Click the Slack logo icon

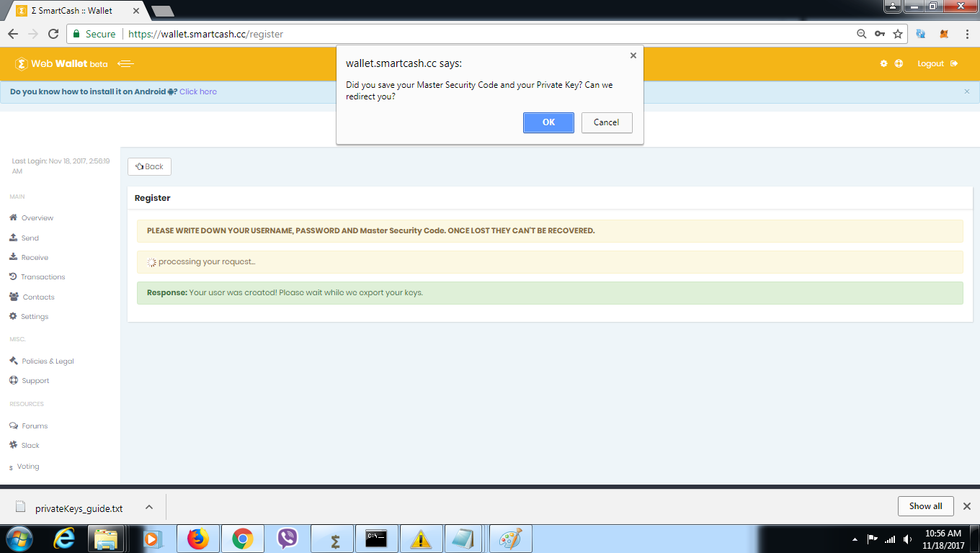tap(13, 445)
